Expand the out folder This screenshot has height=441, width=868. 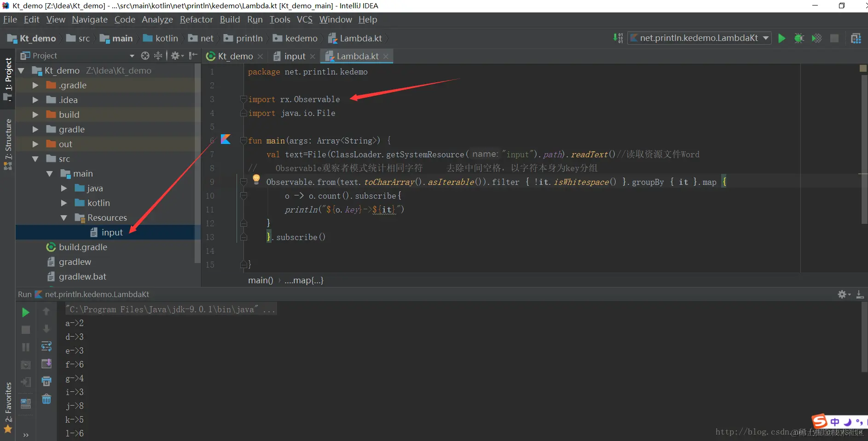(35, 144)
